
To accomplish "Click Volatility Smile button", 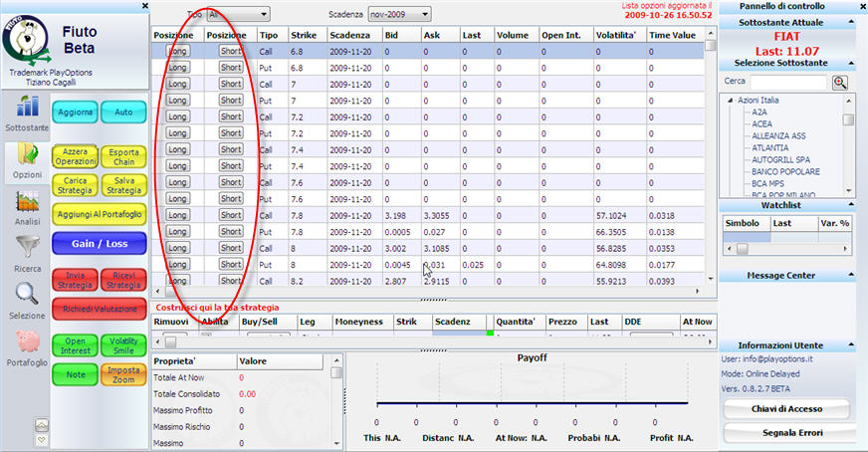I will click(124, 345).
